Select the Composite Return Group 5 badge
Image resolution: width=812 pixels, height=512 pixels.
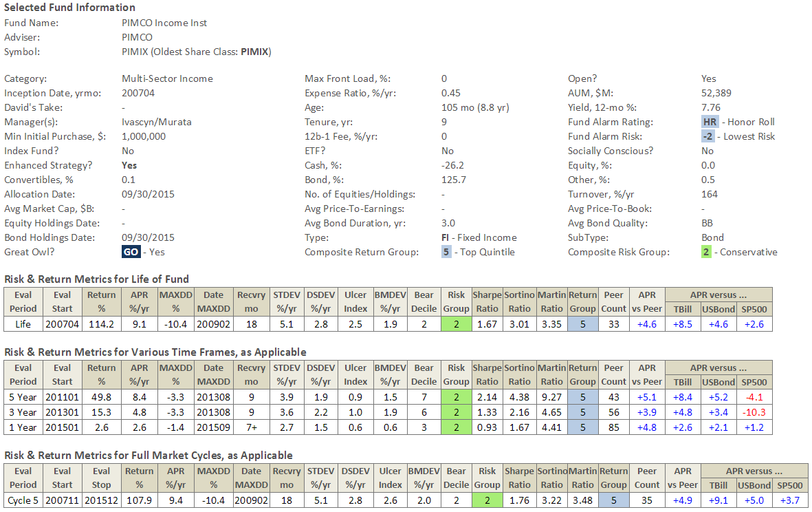coord(447,252)
